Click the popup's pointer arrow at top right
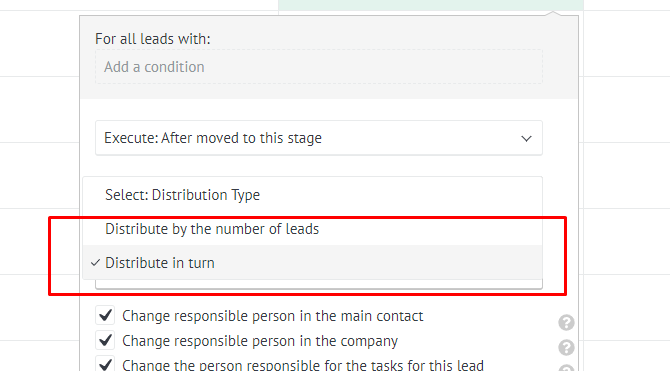The width and height of the screenshot is (670, 371). 553,14
